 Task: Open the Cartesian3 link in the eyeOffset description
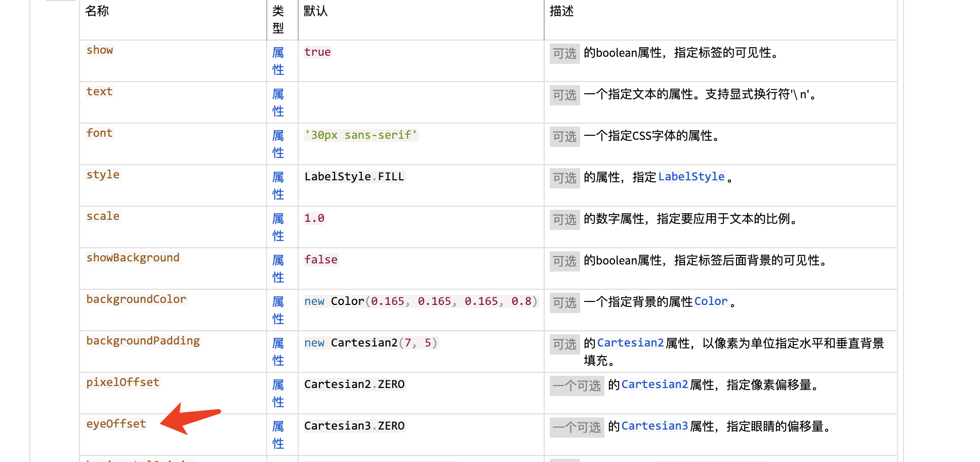tap(655, 426)
